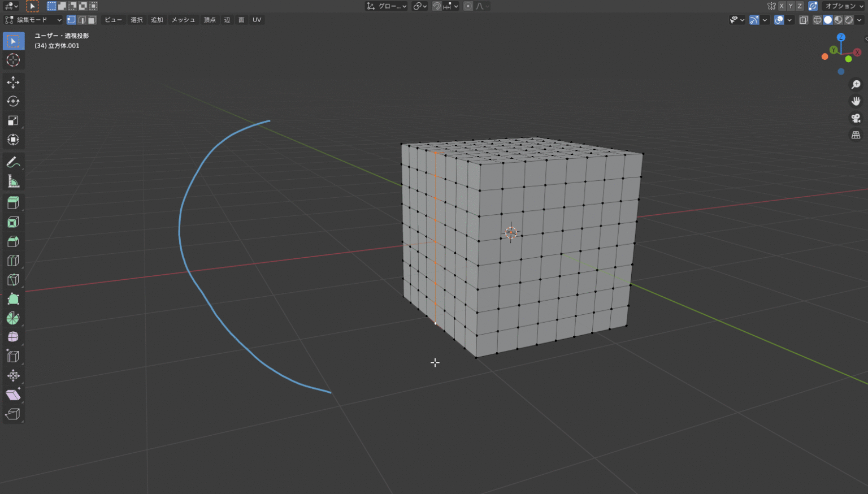Select the Inset Faces tool

click(x=13, y=222)
